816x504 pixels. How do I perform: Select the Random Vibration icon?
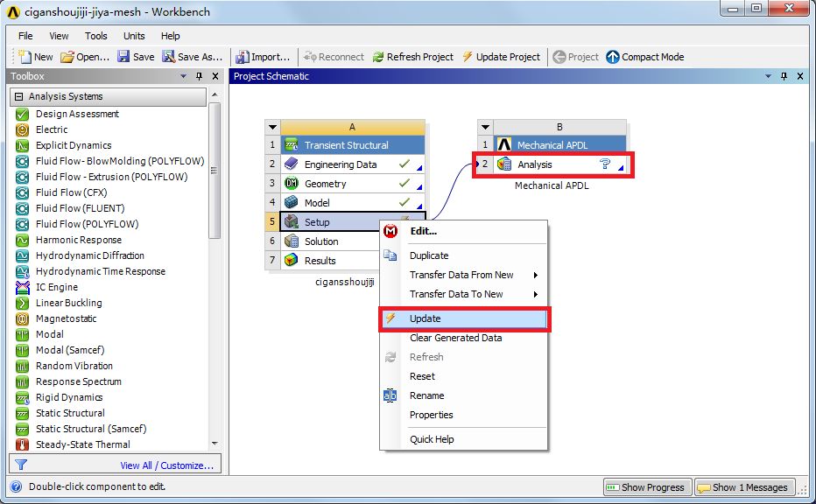point(22,366)
